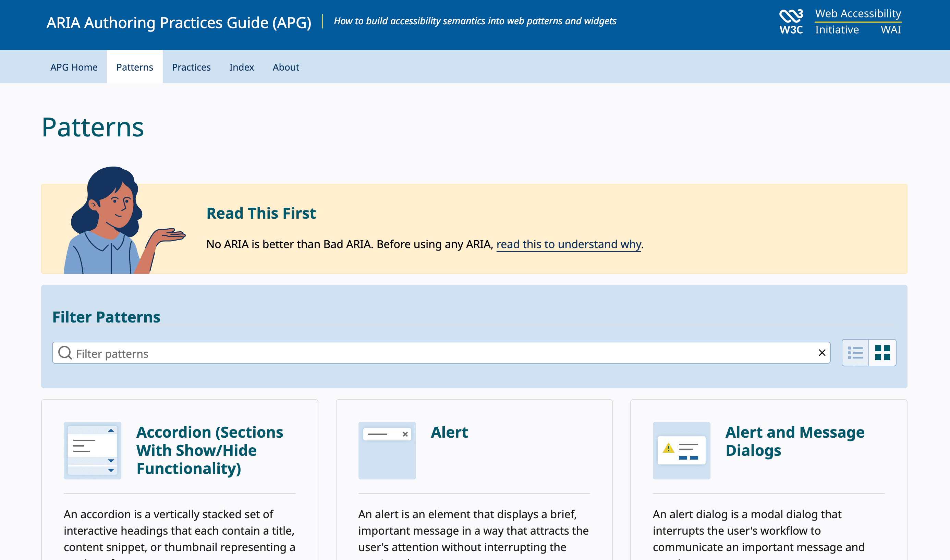950x560 pixels.
Task: Click the 'Filter Patterns' heading
Action: [x=106, y=317]
